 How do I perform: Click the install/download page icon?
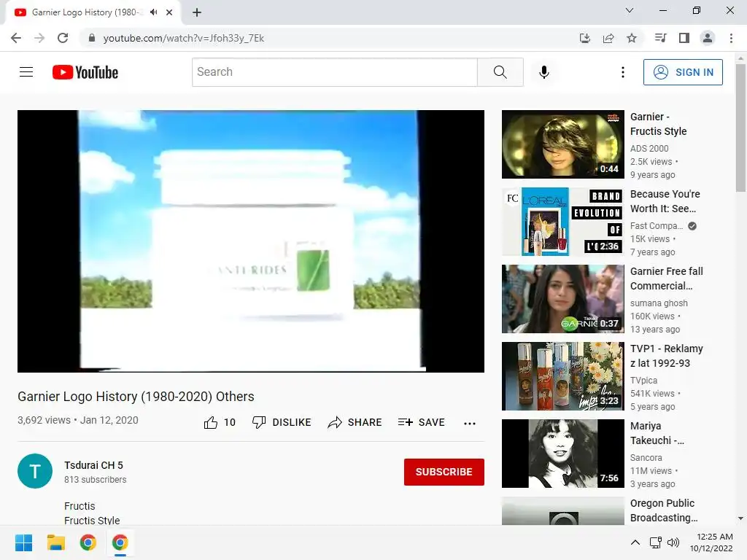pyautogui.click(x=585, y=38)
